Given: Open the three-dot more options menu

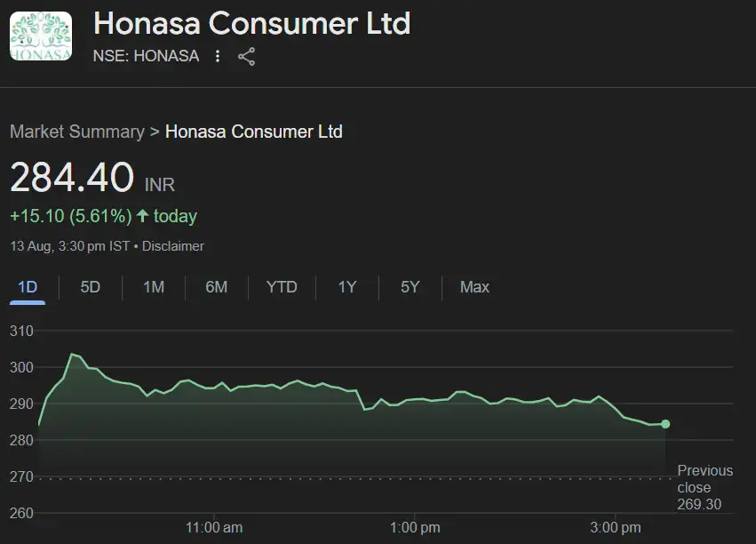Looking at the screenshot, I should [219, 57].
